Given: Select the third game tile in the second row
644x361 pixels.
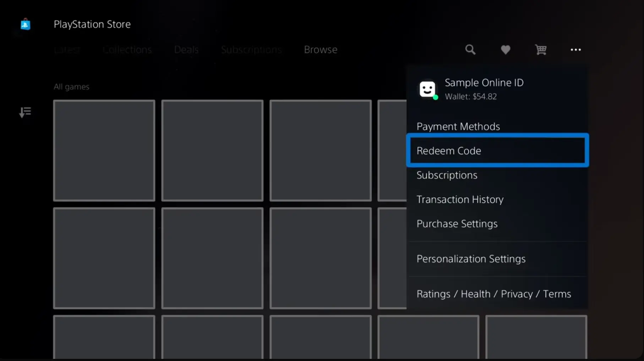Looking at the screenshot, I should (x=321, y=258).
